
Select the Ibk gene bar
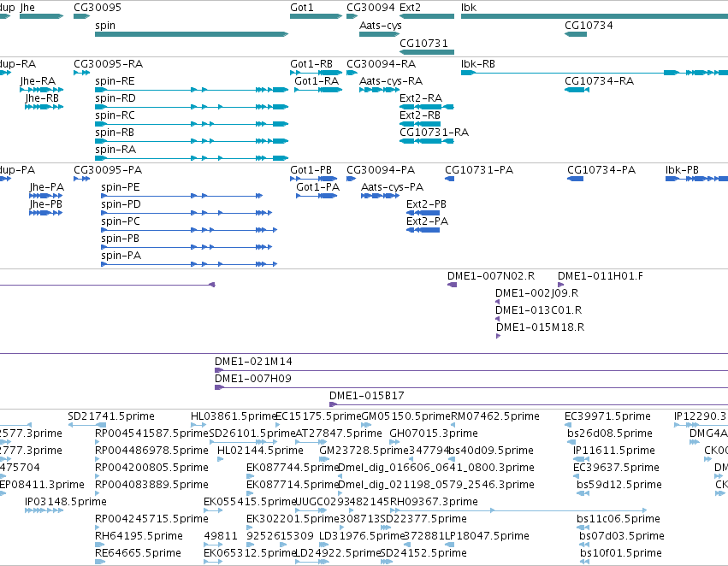(x=595, y=16)
